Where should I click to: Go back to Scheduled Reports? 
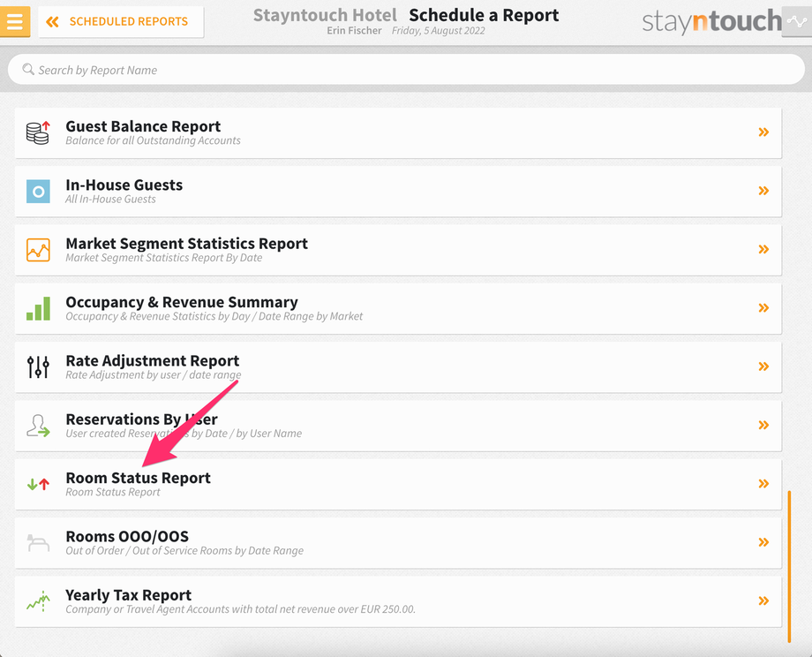tap(121, 22)
